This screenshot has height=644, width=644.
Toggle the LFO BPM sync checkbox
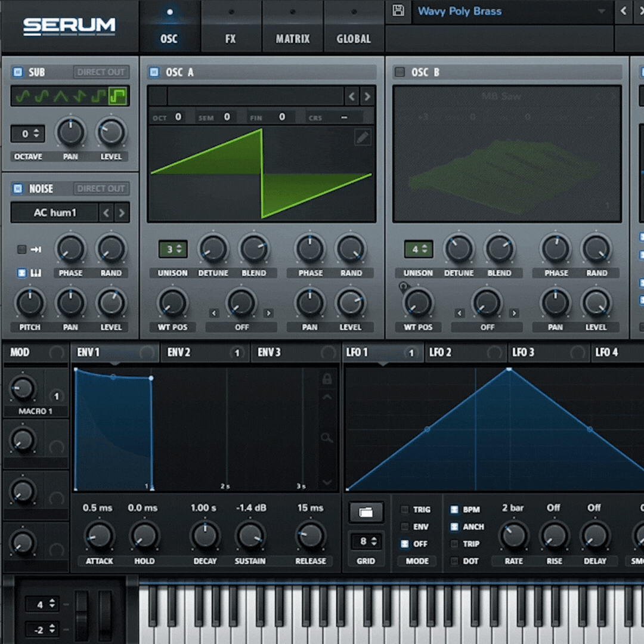454,510
